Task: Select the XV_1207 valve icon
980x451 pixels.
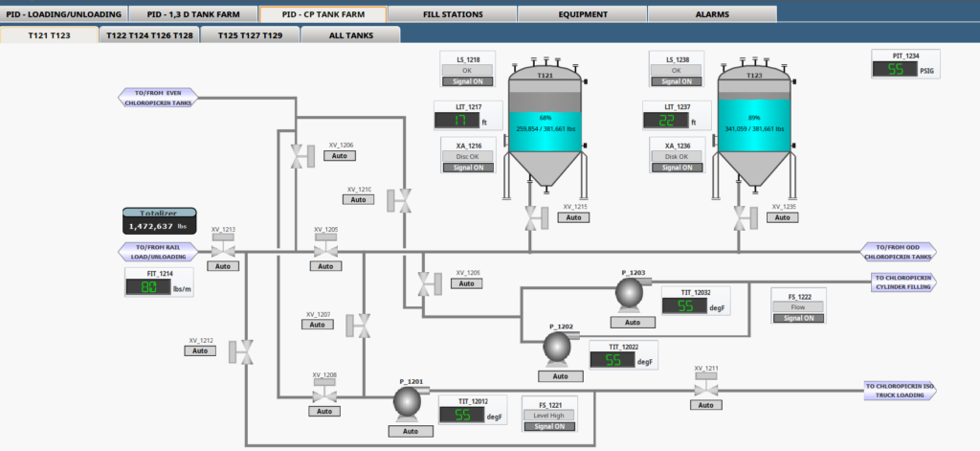Action: point(363,326)
